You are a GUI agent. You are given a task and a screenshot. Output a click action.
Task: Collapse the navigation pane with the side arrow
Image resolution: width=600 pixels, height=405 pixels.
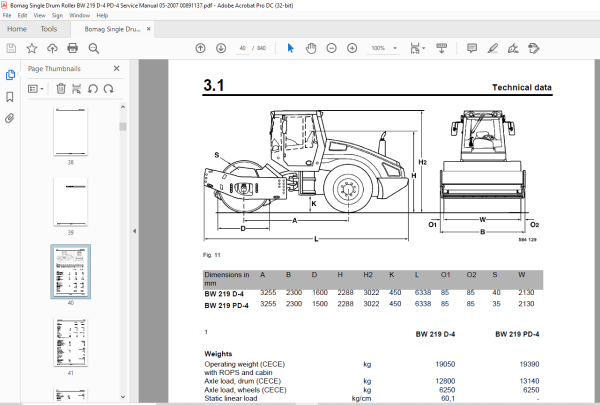click(134, 231)
